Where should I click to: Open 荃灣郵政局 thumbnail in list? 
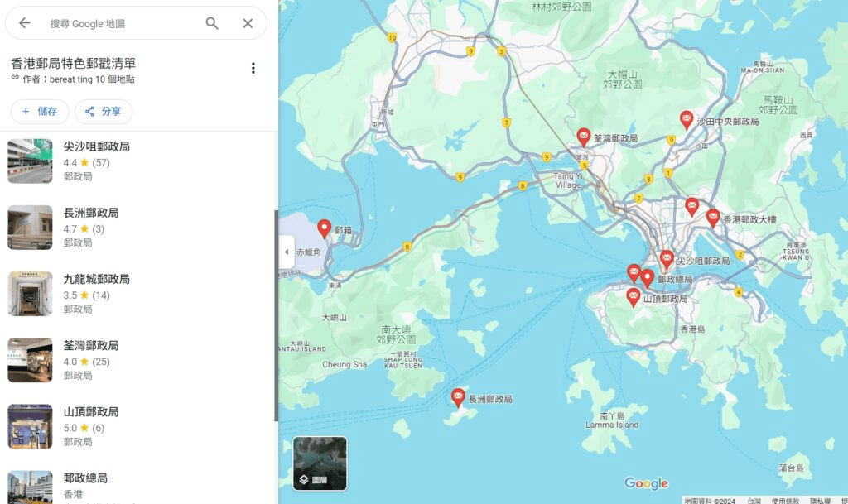pyautogui.click(x=31, y=360)
